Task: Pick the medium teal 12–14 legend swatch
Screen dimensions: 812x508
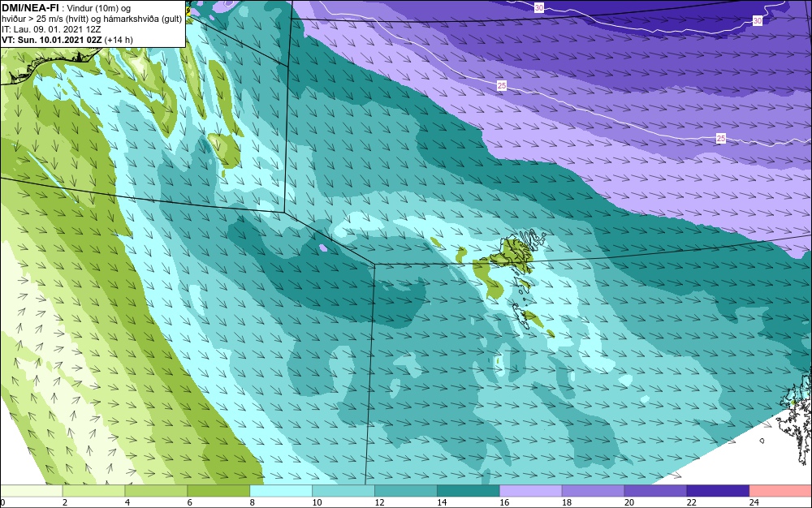Action: coord(405,491)
